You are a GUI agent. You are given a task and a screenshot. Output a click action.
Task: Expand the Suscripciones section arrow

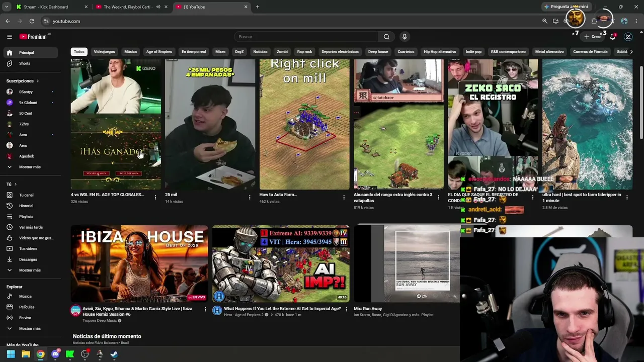pos(37,81)
